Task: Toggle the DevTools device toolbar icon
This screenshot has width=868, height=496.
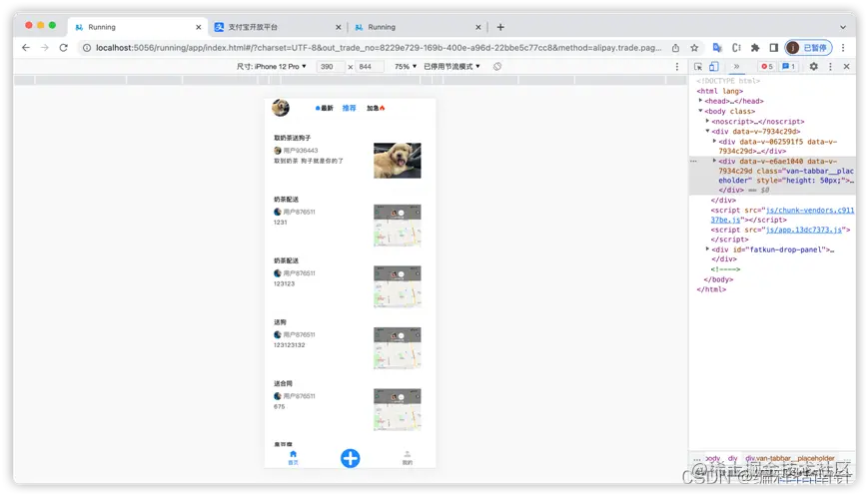Action: tap(714, 66)
